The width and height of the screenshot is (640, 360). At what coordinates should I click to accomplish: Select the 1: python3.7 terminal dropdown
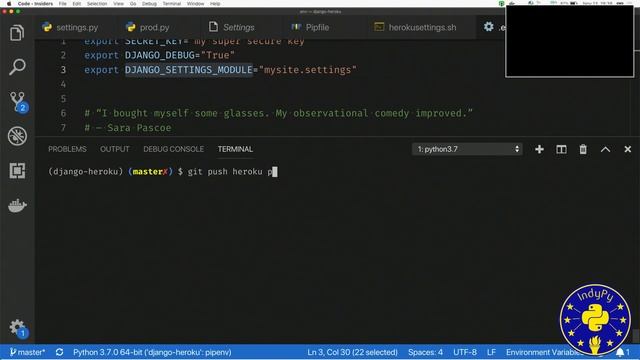click(x=467, y=149)
